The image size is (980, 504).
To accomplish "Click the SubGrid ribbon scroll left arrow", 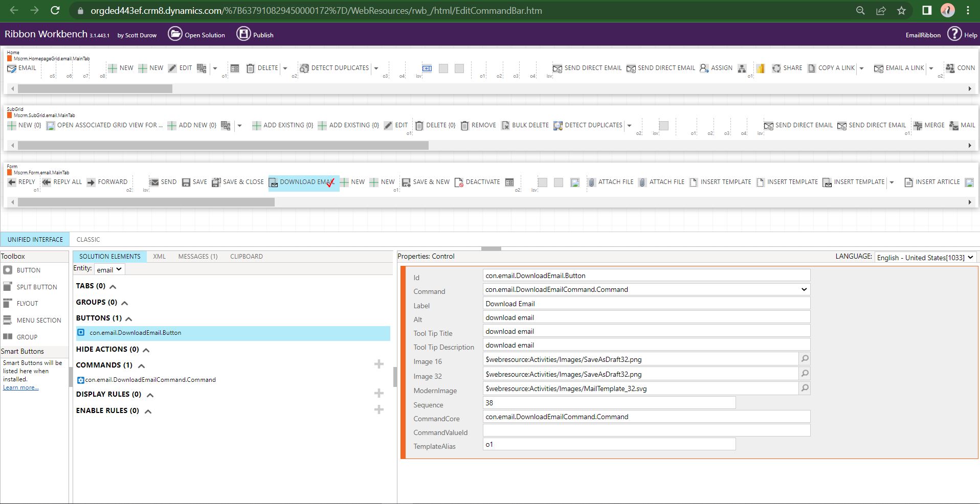I will pos(13,146).
